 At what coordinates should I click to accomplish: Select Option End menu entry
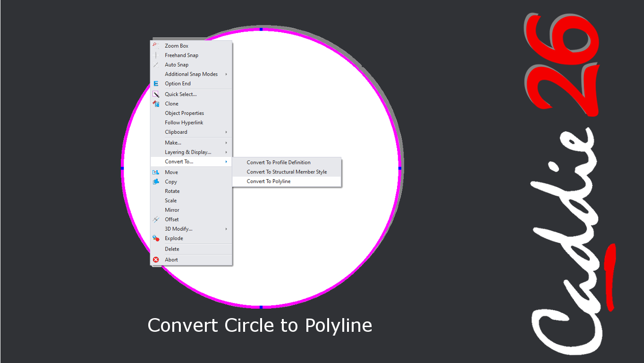tap(191, 84)
